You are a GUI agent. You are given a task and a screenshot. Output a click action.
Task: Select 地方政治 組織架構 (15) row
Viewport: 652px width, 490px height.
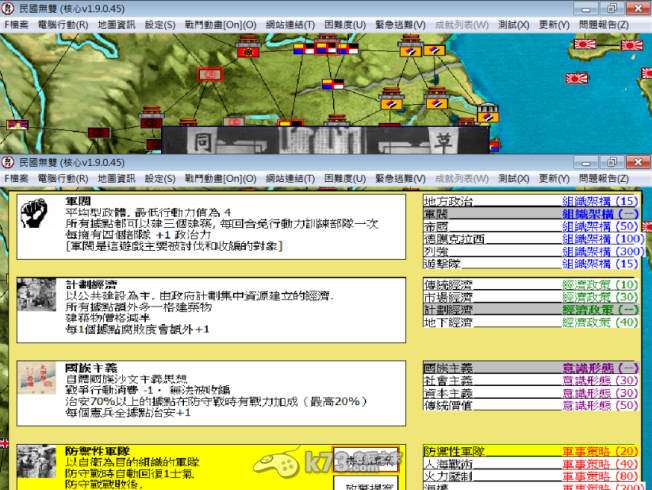pyautogui.click(x=531, y=201)
